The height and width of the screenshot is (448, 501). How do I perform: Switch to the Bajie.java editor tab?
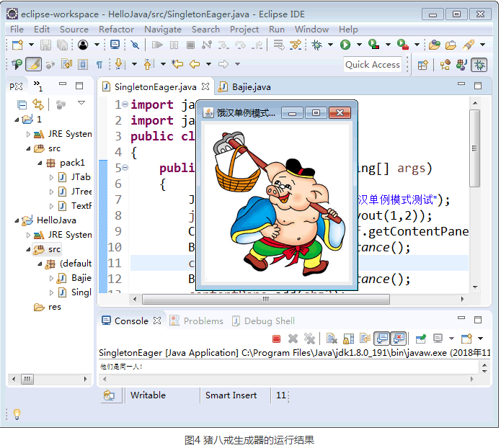coord(244,87)
